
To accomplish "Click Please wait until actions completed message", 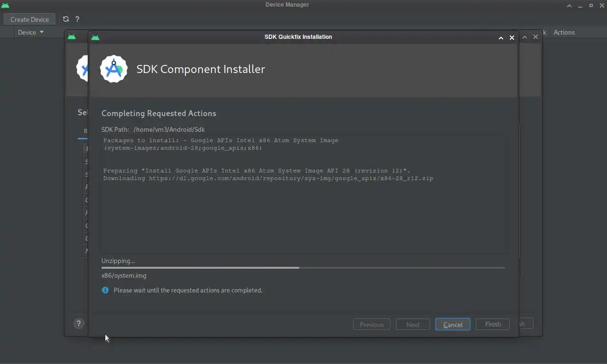I will (x=188, y=290).
